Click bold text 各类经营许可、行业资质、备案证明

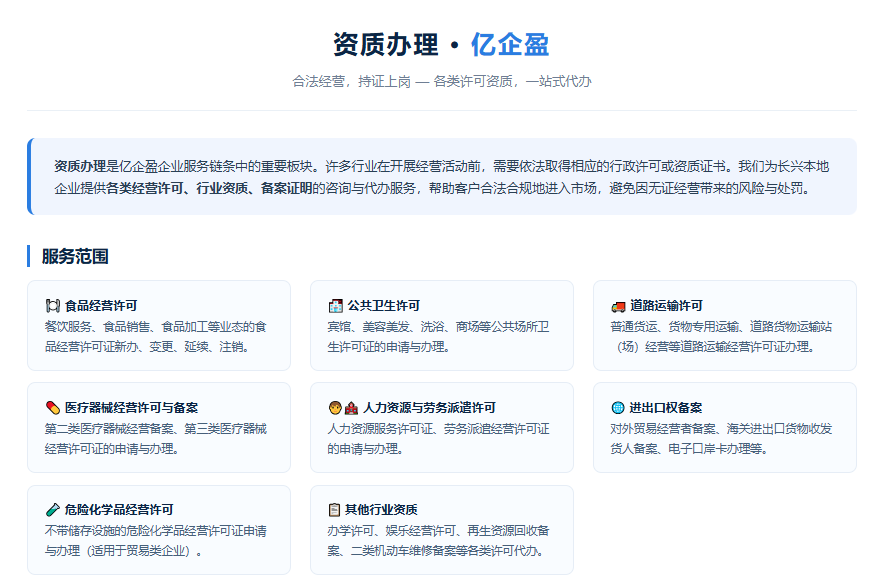(x=209, y=188)
